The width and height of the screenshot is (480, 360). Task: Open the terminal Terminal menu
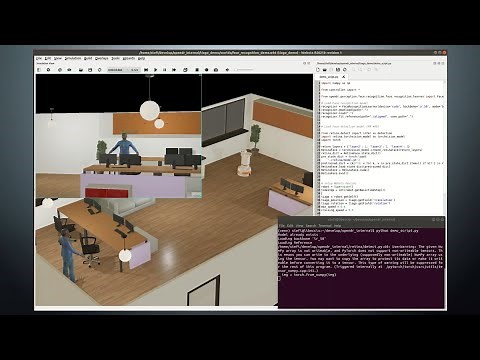[325, 226]
